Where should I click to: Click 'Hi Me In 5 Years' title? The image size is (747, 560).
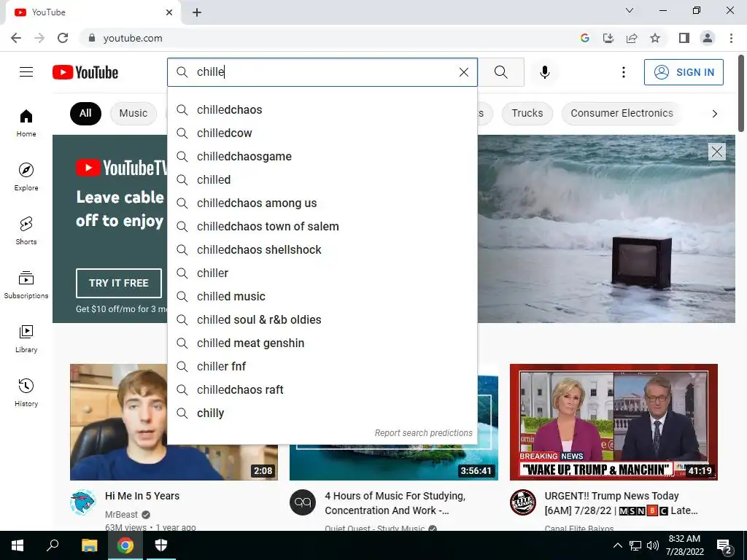pos(142,496)
